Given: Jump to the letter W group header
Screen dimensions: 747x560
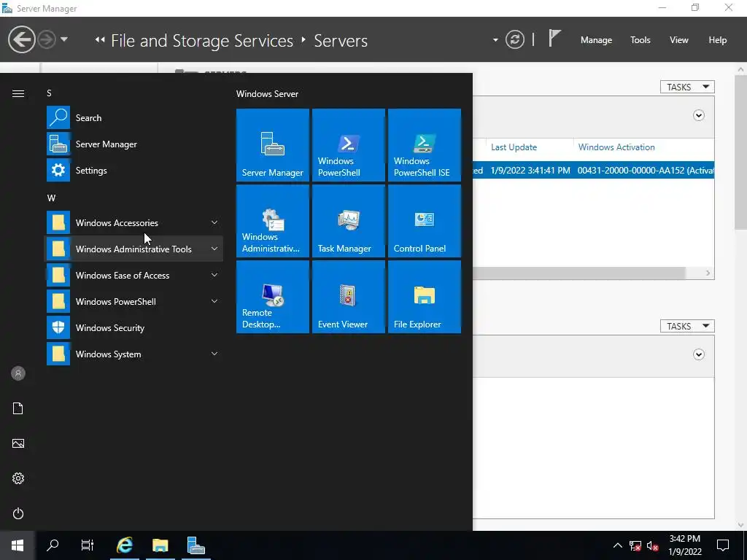Looking at the screenshot, I should pos(51,198).
